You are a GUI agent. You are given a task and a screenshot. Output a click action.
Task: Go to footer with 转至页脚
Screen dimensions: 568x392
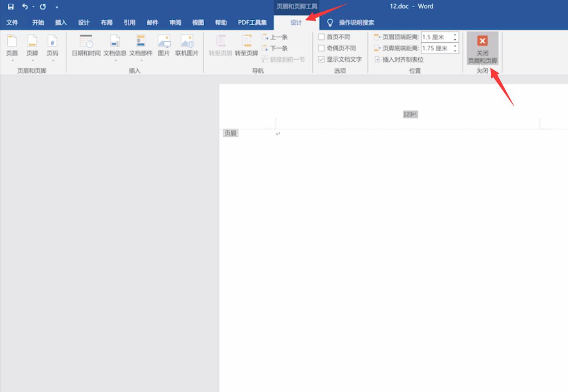(x=246, y=46)
